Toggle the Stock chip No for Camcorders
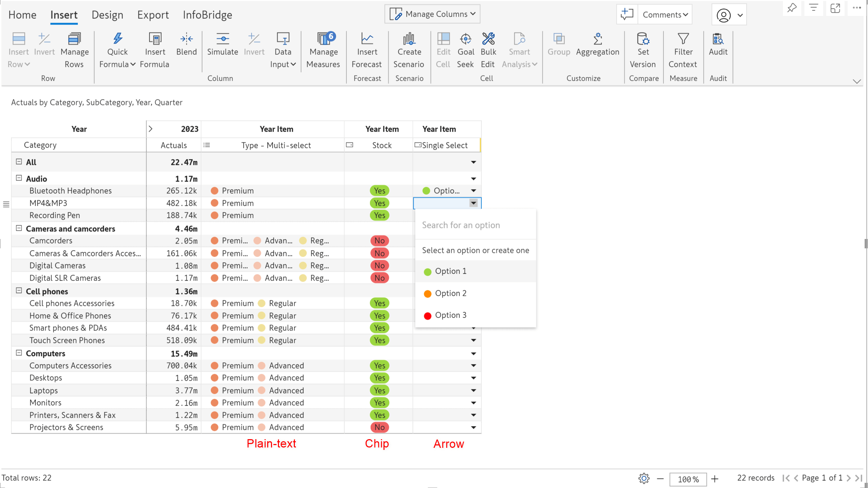868x488 pixels. [x=380, y=240]
